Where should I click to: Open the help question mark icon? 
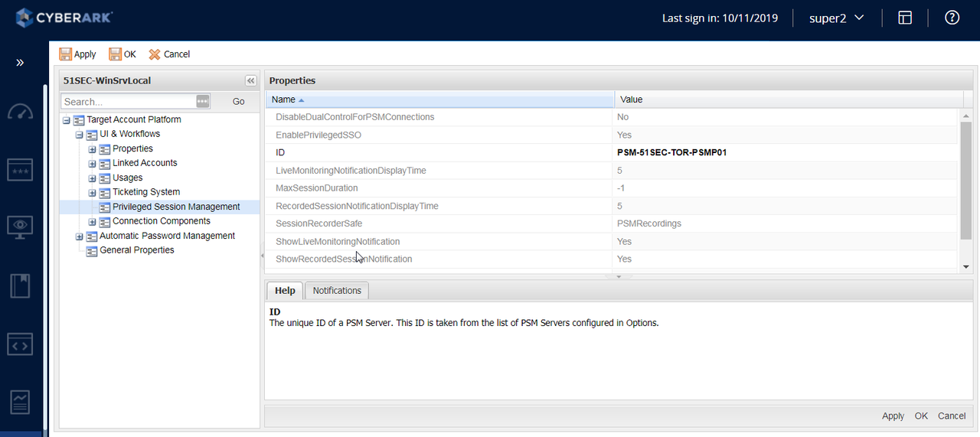tap(952, 18)
